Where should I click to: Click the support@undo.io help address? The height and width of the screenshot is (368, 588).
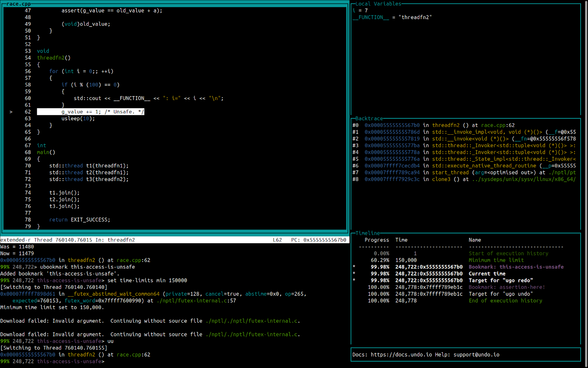coord(476,355)
